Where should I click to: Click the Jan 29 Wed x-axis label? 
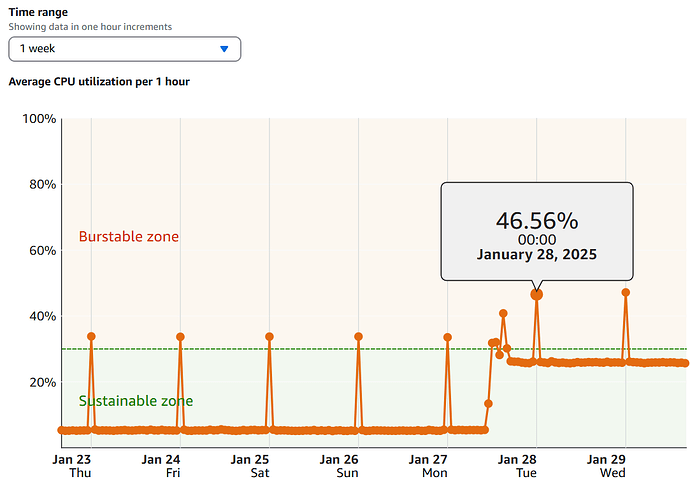coord(606,466)
